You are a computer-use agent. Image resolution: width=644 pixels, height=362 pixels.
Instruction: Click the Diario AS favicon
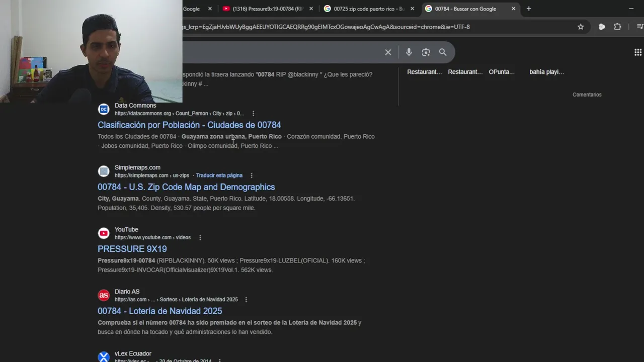pos(104,295)
